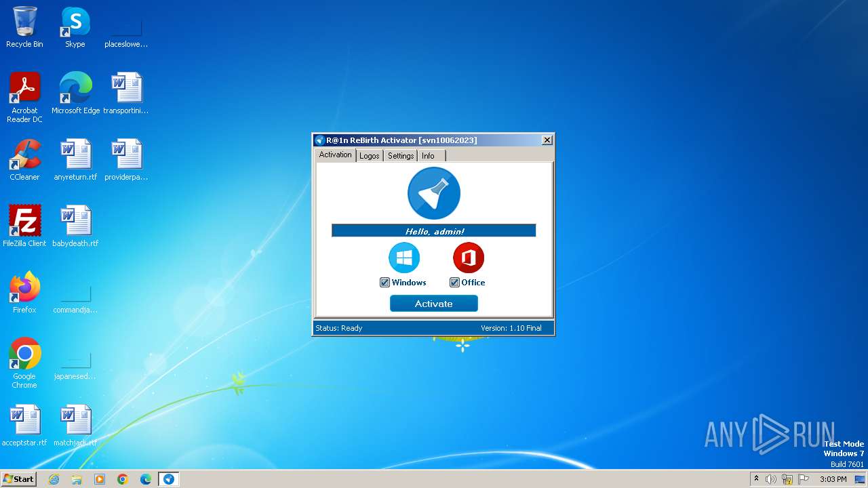Image resolution: width=868 pixels, height=488 pixels.
Task: Select the Skype desktop shortcut
Action: point(75,28)
